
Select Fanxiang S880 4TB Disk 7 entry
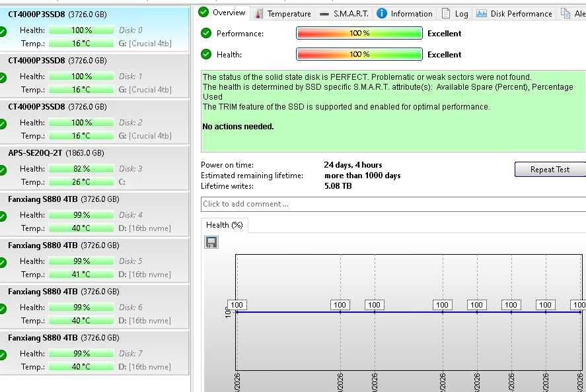tap(94, 354)
